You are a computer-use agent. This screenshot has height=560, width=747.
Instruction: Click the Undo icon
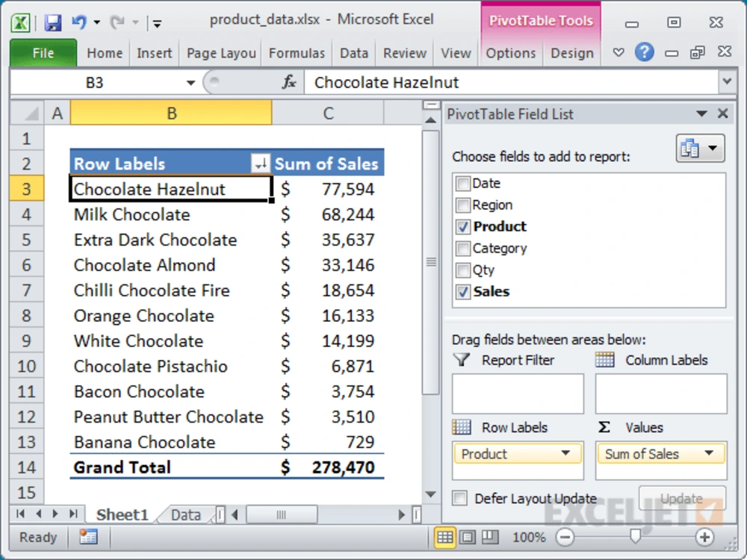(x=81, y=22)
